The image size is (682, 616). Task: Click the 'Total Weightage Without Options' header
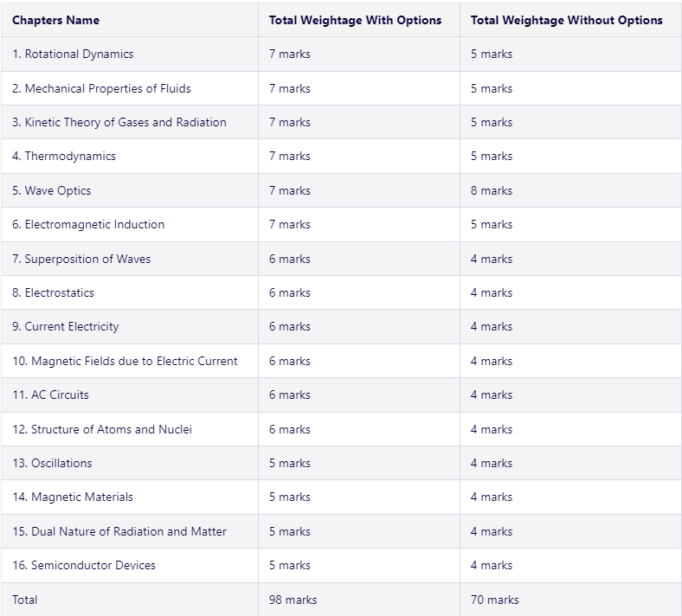coord(566,20)
